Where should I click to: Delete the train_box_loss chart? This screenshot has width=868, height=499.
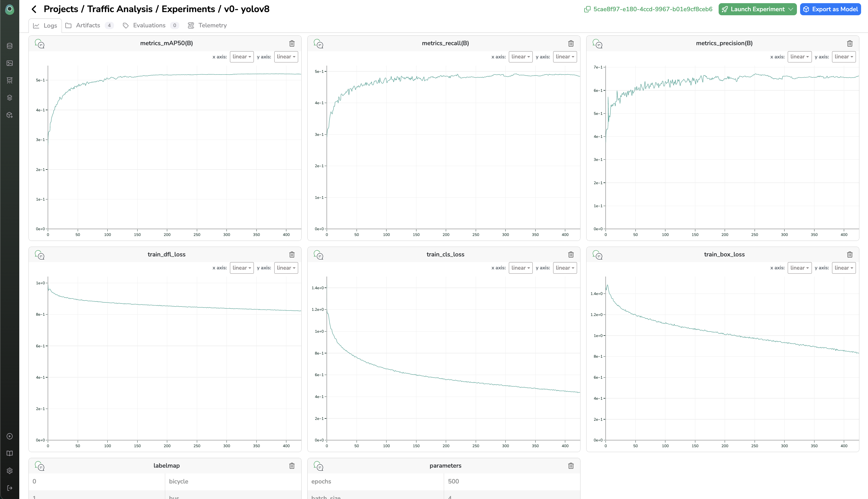click(850, 255)
